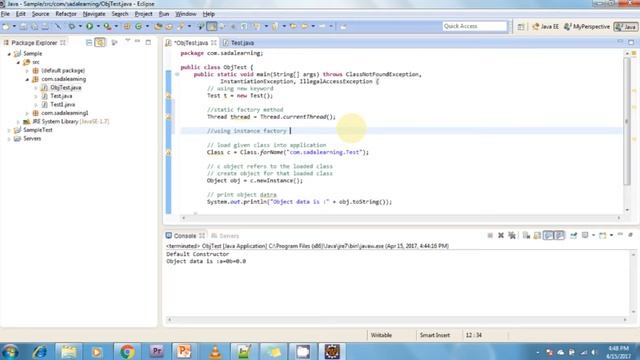Image resolution: width=640 pixels, height=360 pixels.
Task: Toggle Scroll Lock in the Console
Action: click(537, 236)
